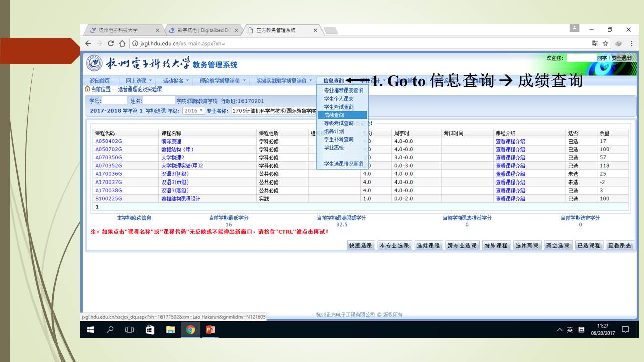This screenshot has height=362, width=644.
Task: Switch to the 数字杭电 Digitalized tab
Action: (202, 30)
